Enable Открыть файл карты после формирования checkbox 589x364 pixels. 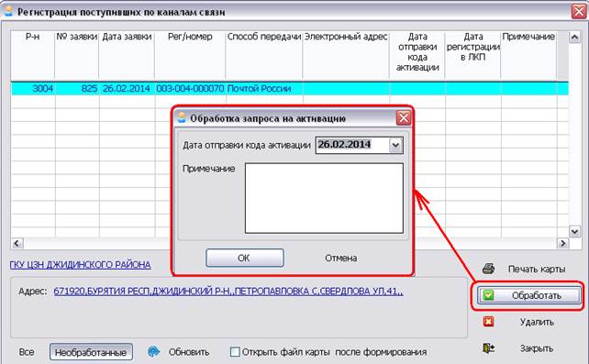click(x=235, y=352)
